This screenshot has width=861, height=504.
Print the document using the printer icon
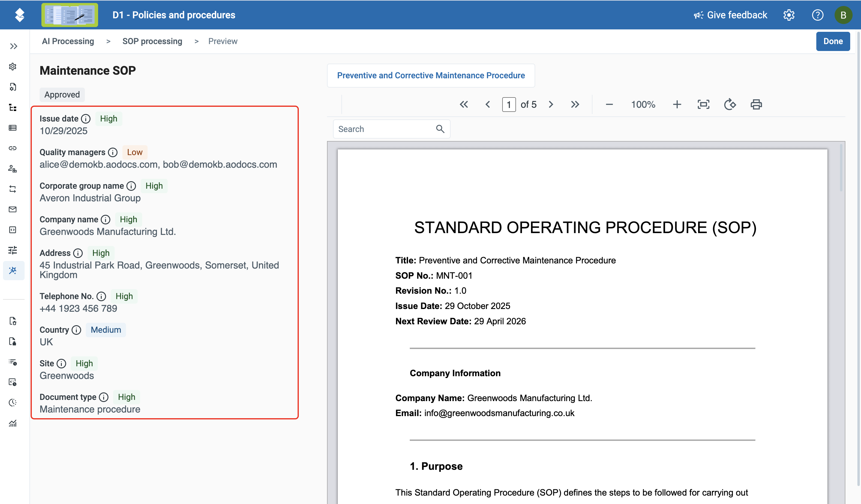pos(756,104)
